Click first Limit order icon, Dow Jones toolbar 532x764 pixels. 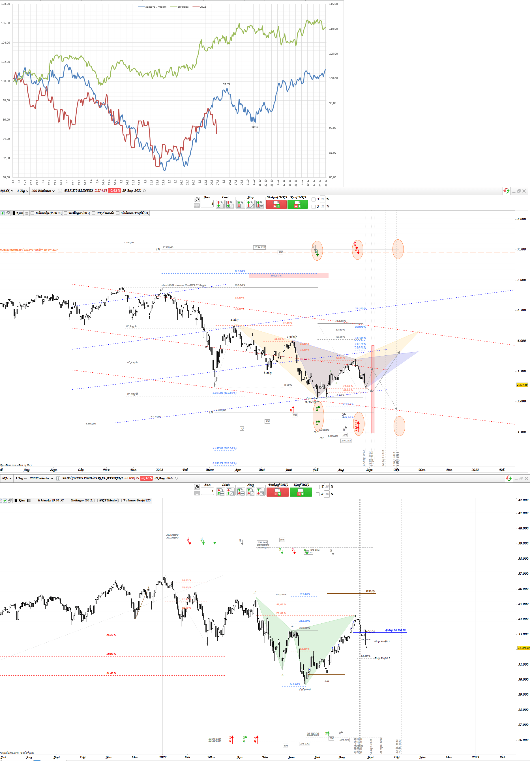pos(221,492)
